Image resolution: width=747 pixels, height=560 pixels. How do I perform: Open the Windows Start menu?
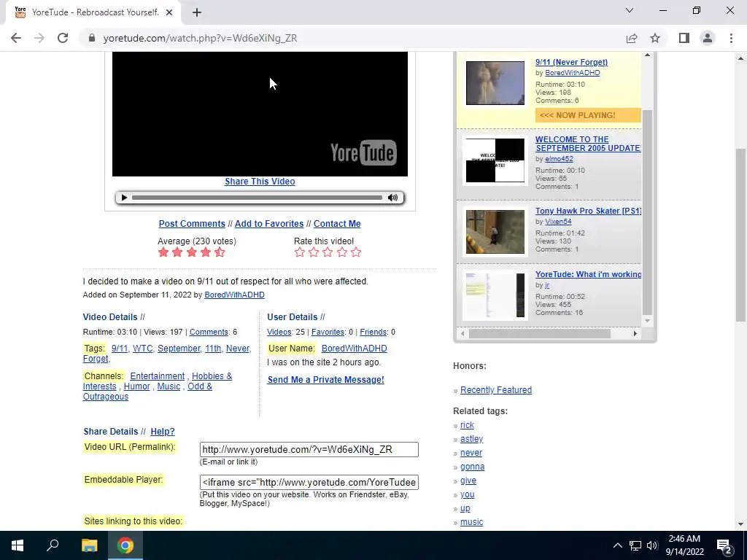coord(18,545)
